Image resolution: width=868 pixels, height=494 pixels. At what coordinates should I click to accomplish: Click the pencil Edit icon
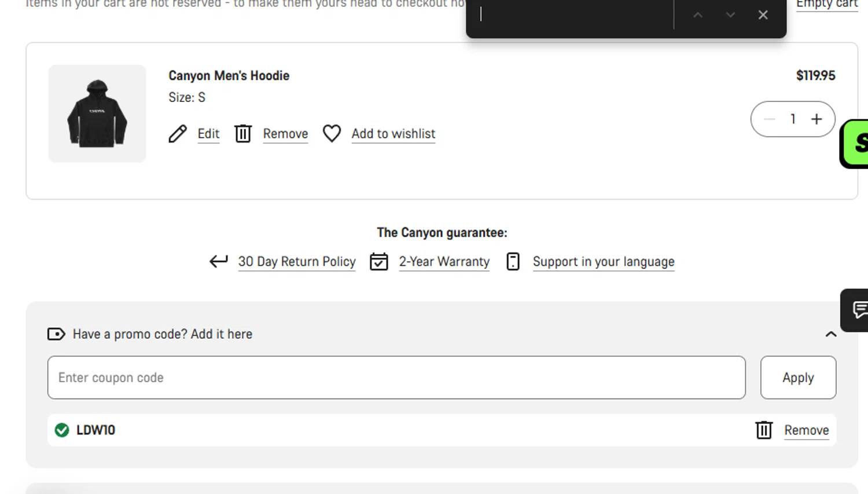pos(178,134)
